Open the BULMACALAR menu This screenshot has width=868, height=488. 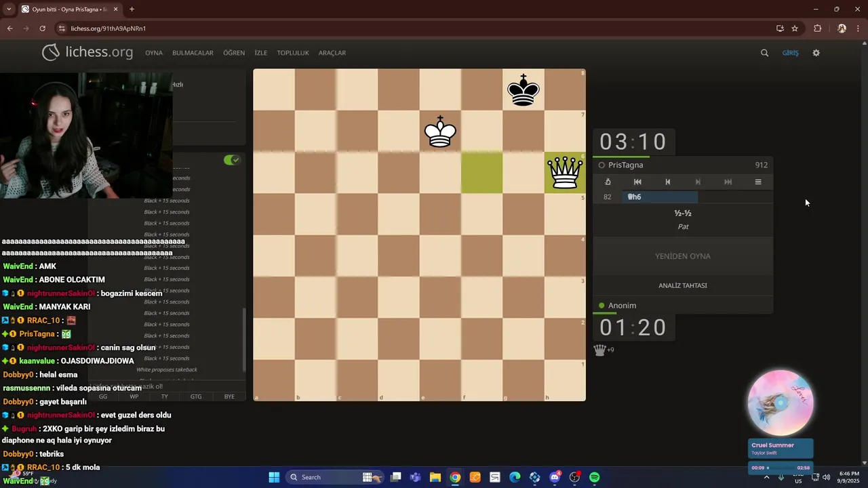click(x=193, y=53)
